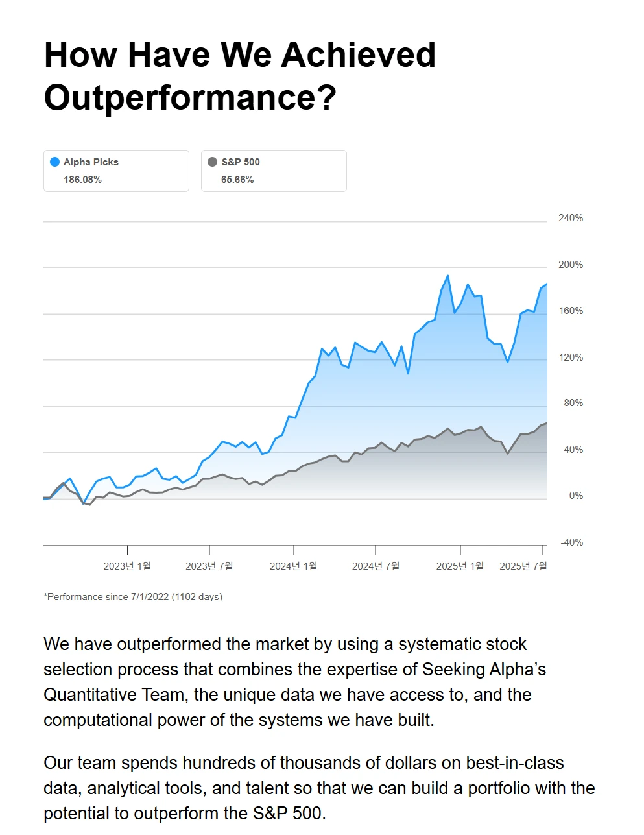Click the paragraph starting "Our team spends"
The height and width of the screenshot is (835, 644).
pos(319,788)
